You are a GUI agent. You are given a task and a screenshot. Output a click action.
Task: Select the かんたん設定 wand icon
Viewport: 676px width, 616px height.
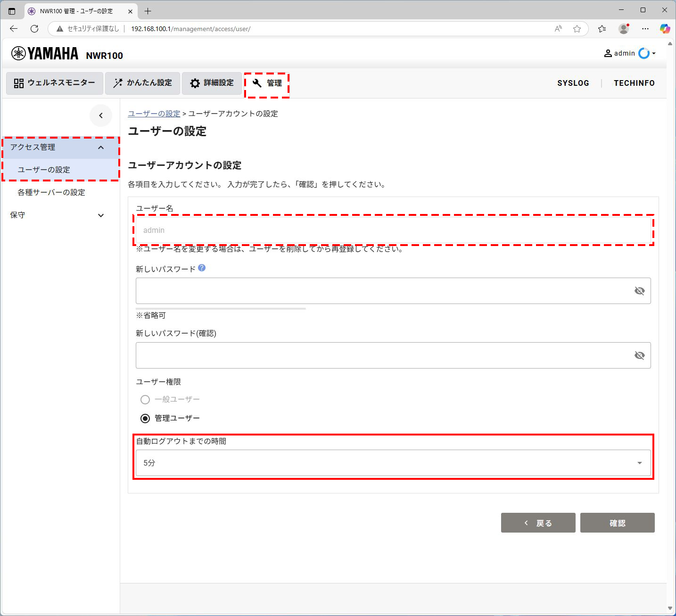[x=118, y=83]
